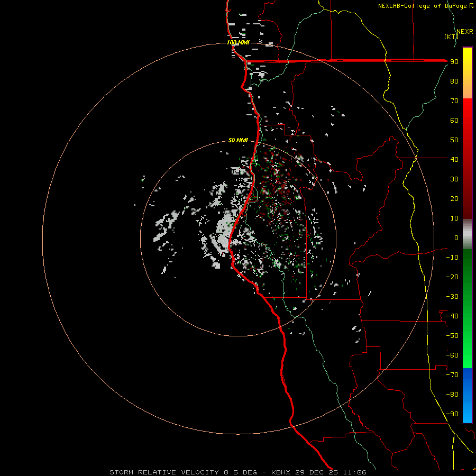Viewport: 476px width, 476px height.
Task: Pick the bright red color bar segment
Action: pyautogui.click(x=467, y=122)
